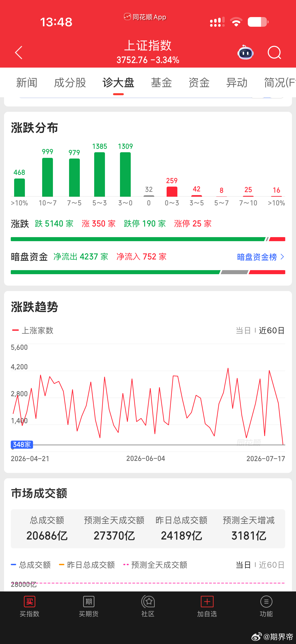This screenshot has height=644, width=296.
Task: Open 买指数 in bottom bar
Action: coord(29,606)
